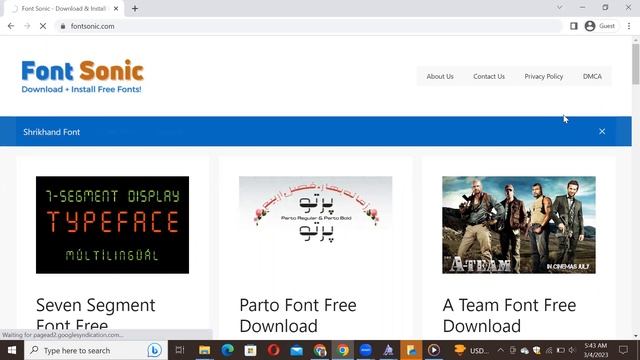This screenshot has height=360, width=640.
Task: Open the About Us page
Action: pyautogui.click(x=440, y=76)
